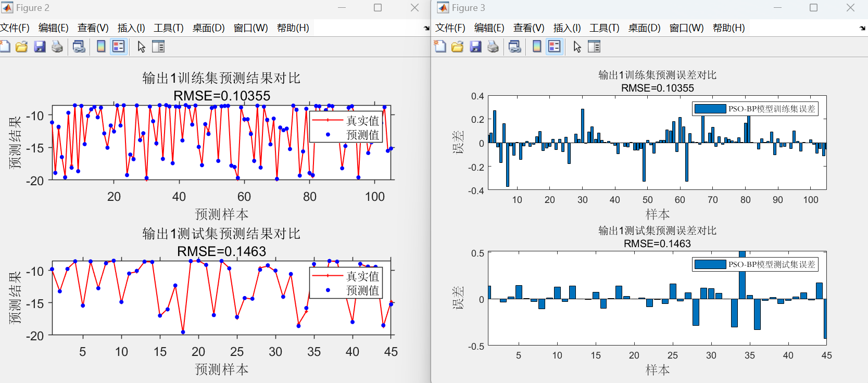Screen dimensions: 868x383
Task: Open a file using Figure 2 toolbar
Action: tap(22, 47)
